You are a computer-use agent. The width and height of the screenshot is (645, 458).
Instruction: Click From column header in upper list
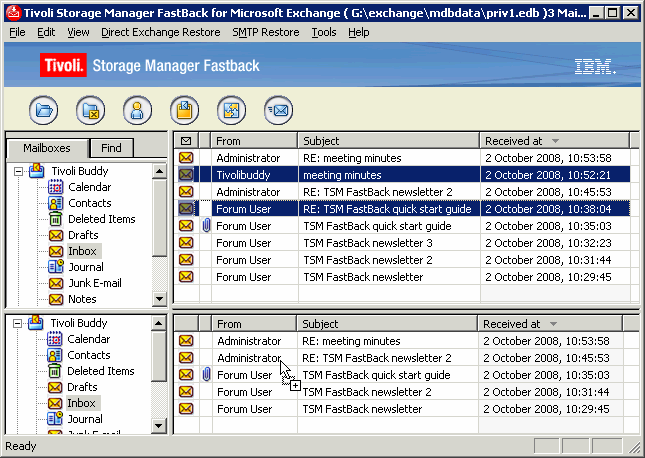pos(254,141)
